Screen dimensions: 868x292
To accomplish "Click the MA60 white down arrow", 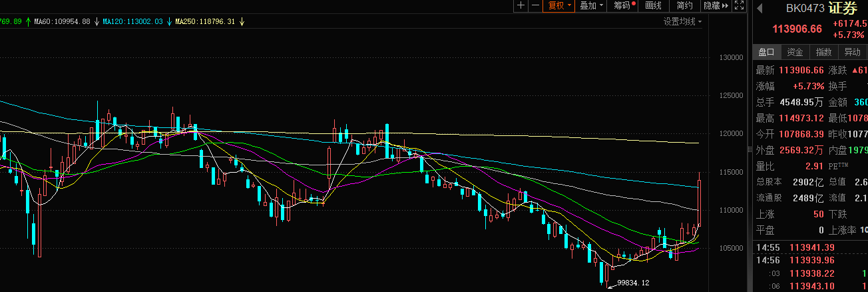I will (x=97, y=21).
